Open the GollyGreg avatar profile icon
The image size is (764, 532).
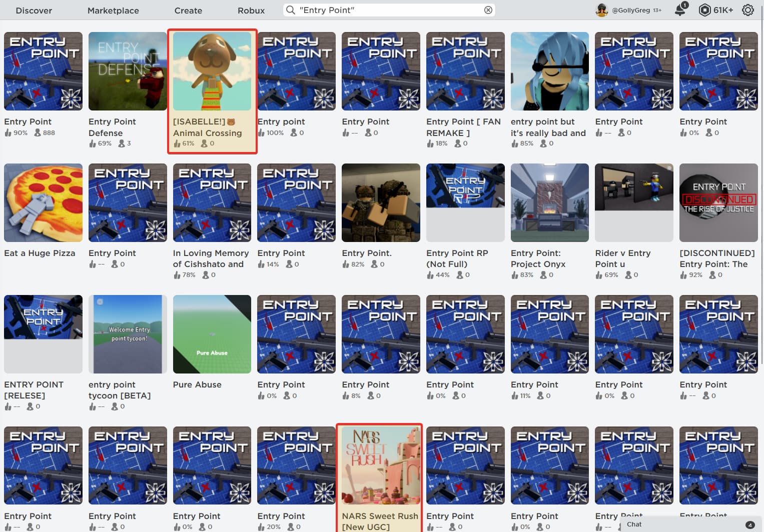click(602, 10)
